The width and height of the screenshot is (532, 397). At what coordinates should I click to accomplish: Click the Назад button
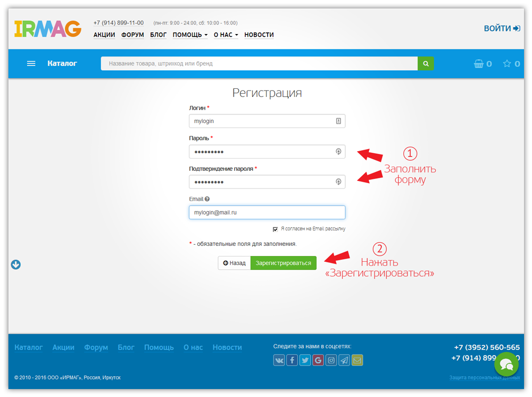[234, 263]
